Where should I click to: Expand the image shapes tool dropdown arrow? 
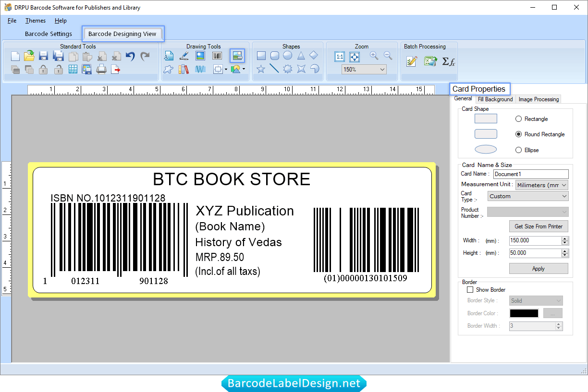click(244, 70)
